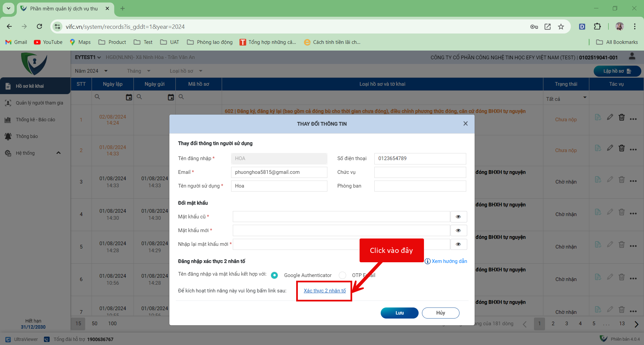Open the Ngày lập calendar picker icon
The height and width of the screenshot is (345, 644).
(x=129, y=97)
